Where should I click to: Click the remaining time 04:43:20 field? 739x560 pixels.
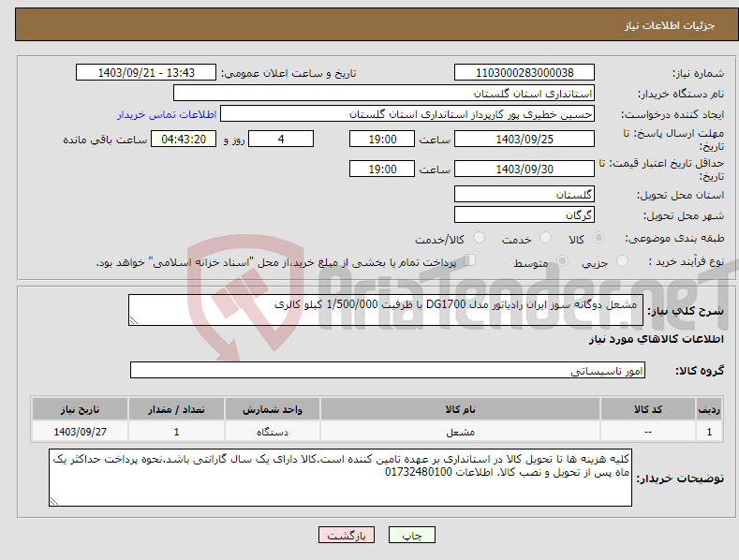pos(184,139)
